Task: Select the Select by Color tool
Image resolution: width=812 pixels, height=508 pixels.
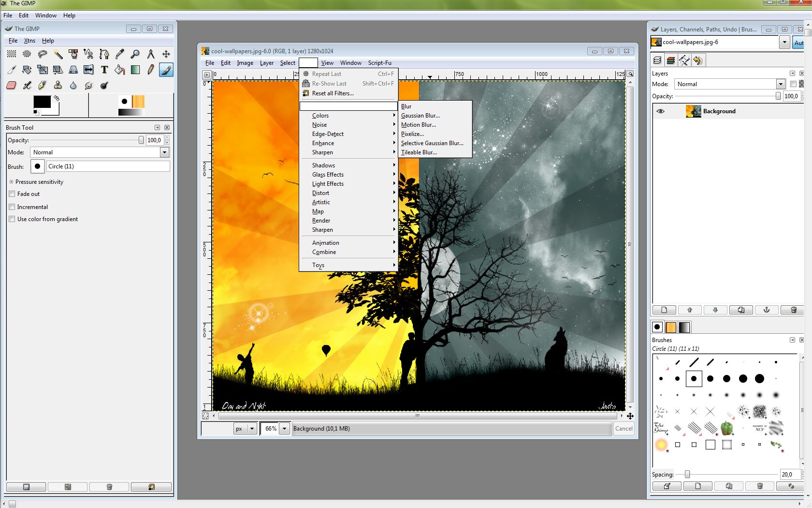Action: tap(73, 54)
